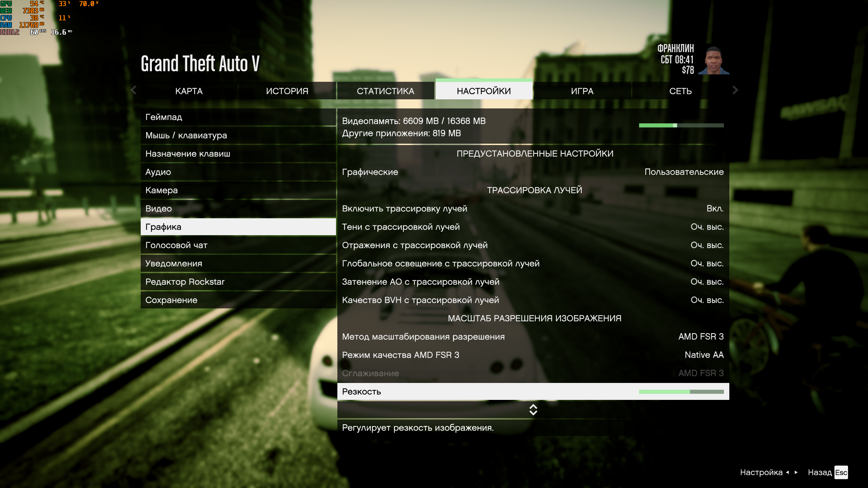Change Графические preset value Пользовательские
Screen dimensions: 868x488
(684, 172)
